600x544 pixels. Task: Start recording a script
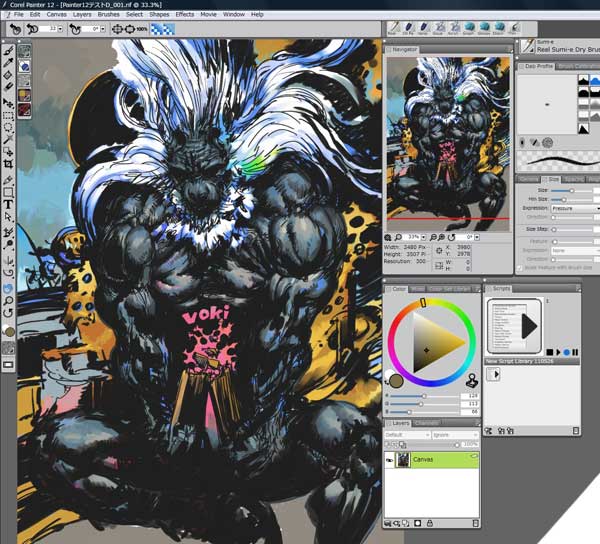tap(567, 352)
